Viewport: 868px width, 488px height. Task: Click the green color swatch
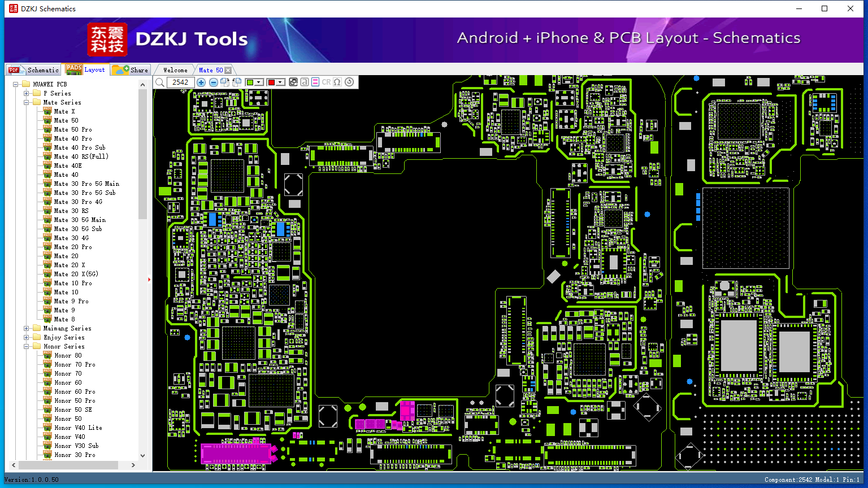(250, 82)
